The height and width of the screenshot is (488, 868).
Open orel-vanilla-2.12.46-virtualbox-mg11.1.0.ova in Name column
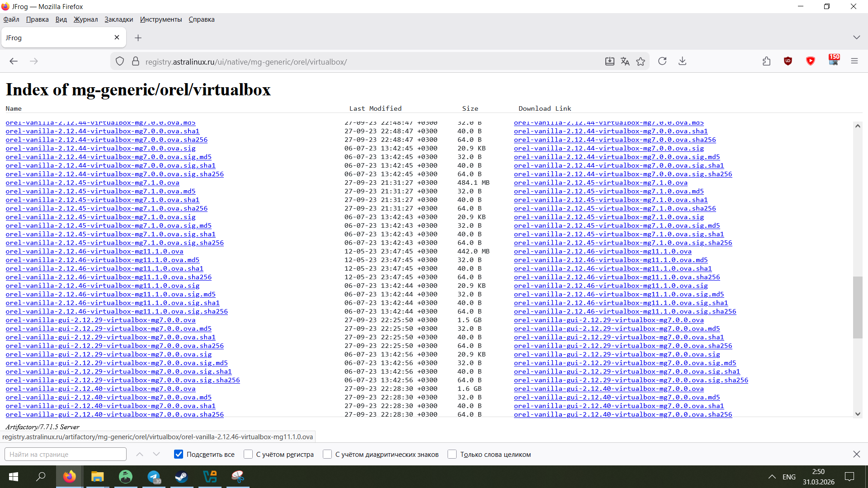click(94, 251)
